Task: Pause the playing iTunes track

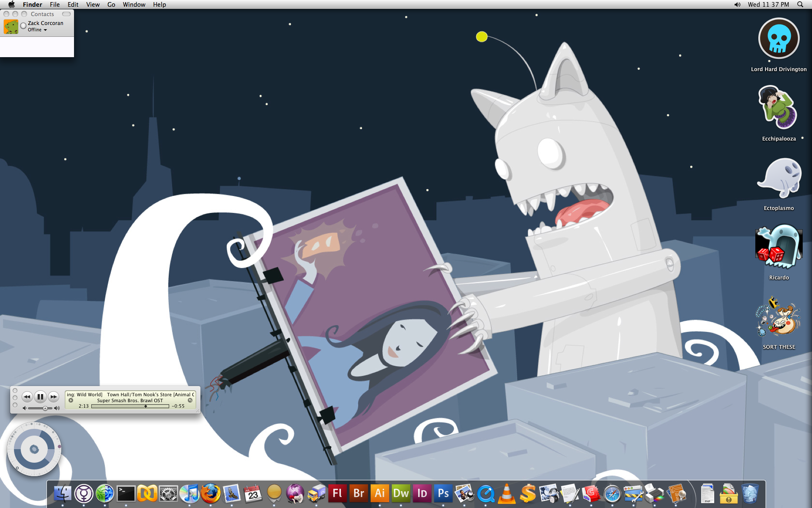Action: (40, 397)
